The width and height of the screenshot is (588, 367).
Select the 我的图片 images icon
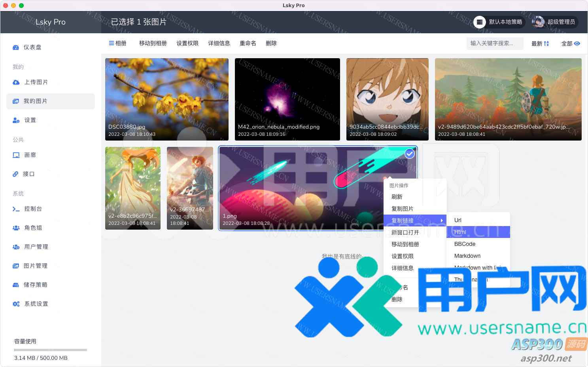coord(16,101)
